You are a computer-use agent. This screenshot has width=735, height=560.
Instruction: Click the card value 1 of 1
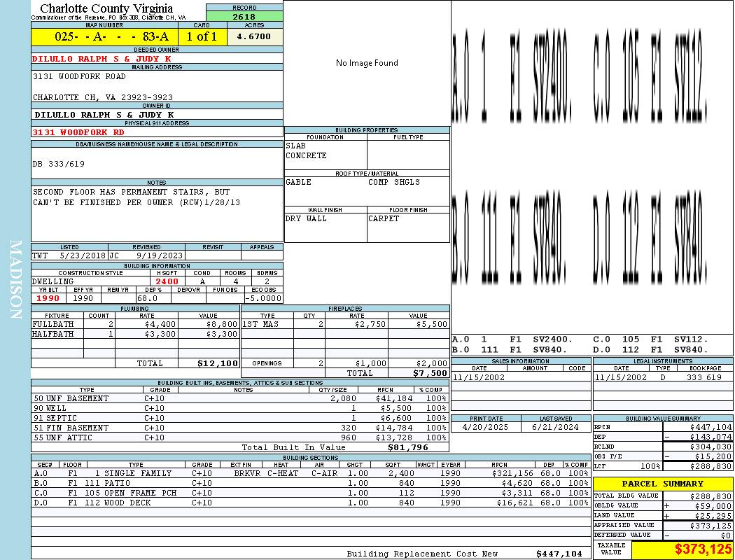point(202,36)
